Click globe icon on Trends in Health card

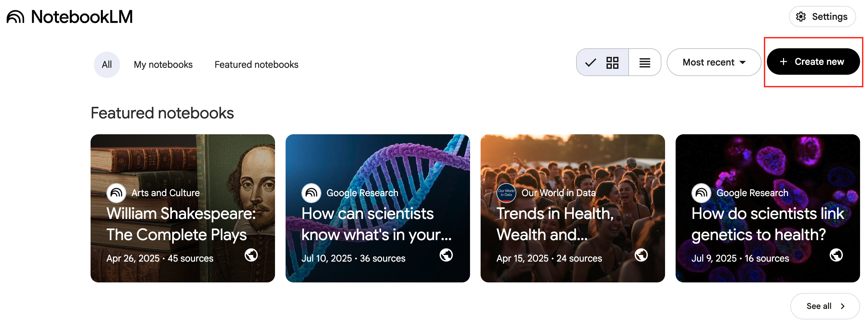pos(641,255)
